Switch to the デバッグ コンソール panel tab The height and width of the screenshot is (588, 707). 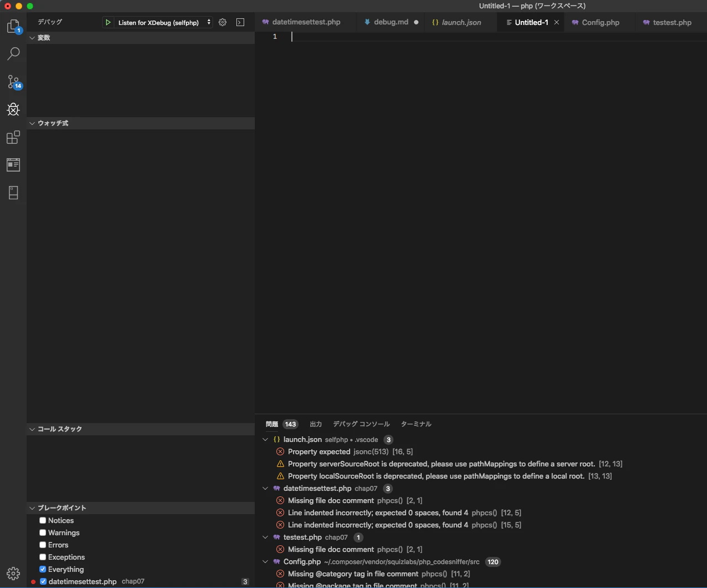pos(361,424)
